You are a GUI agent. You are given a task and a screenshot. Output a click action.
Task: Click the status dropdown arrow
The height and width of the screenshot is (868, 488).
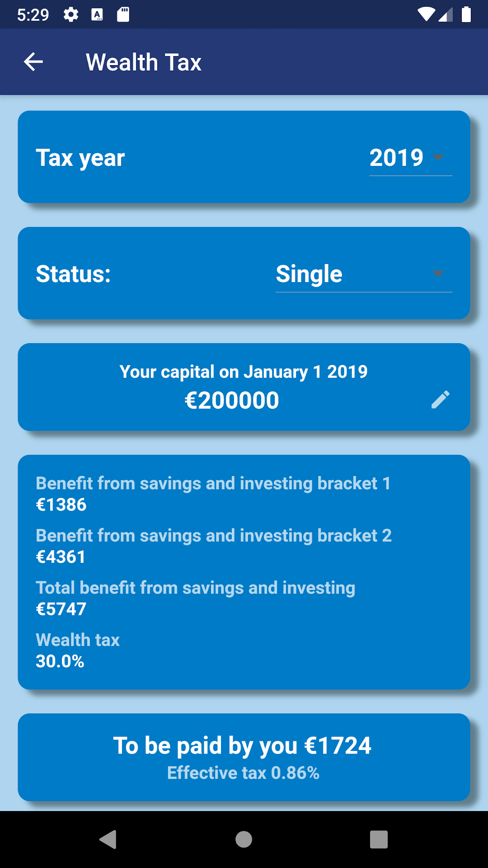tap(438, 274)
